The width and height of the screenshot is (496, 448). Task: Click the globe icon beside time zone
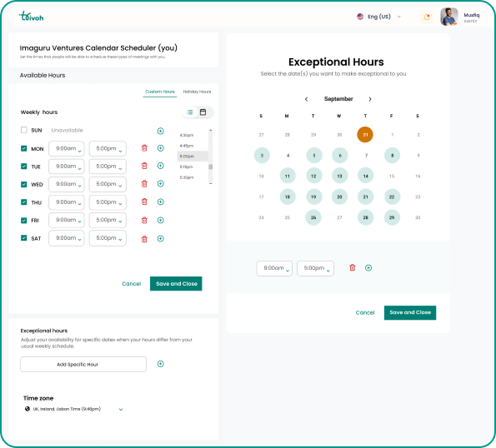28,409
